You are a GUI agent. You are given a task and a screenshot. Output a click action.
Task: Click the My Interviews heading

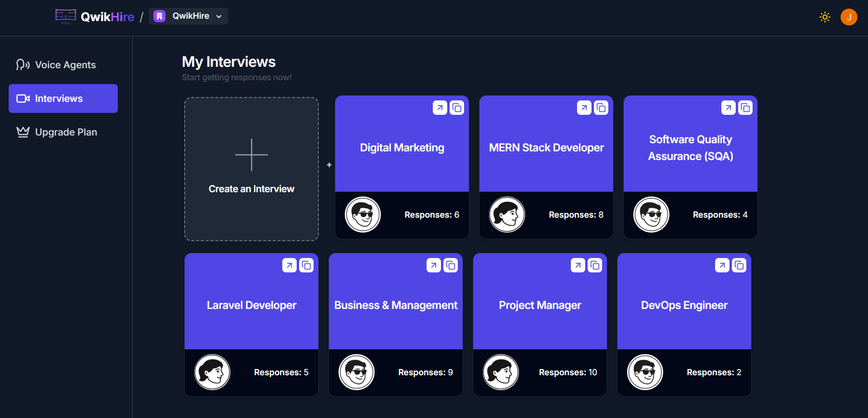click(229, 62)
